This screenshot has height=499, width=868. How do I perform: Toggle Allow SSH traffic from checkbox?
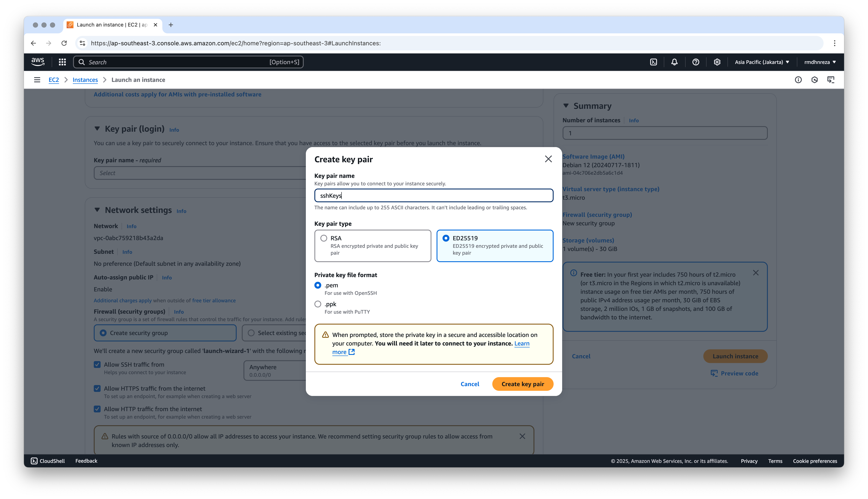click(x=97, y=365)
